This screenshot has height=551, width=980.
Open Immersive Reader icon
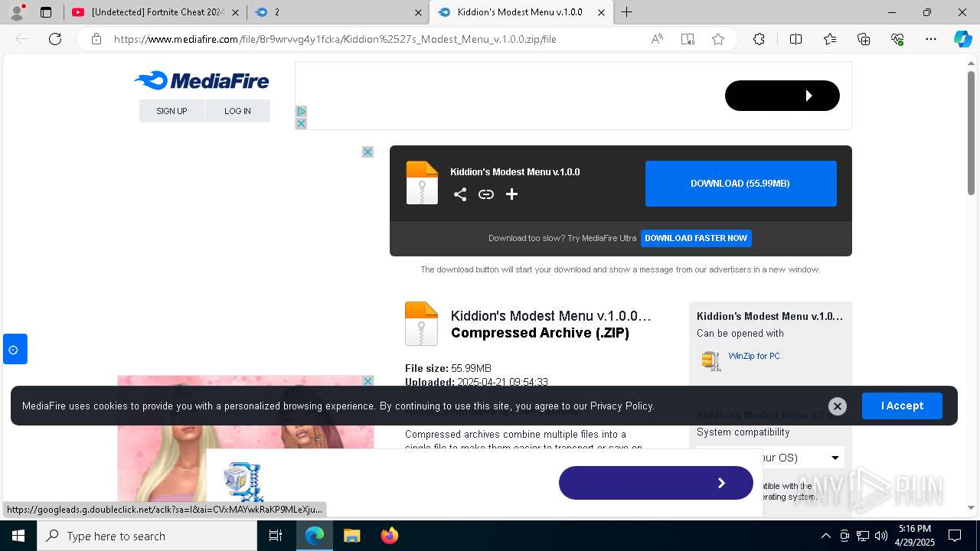pyautogui.click(x=688, y=39)
